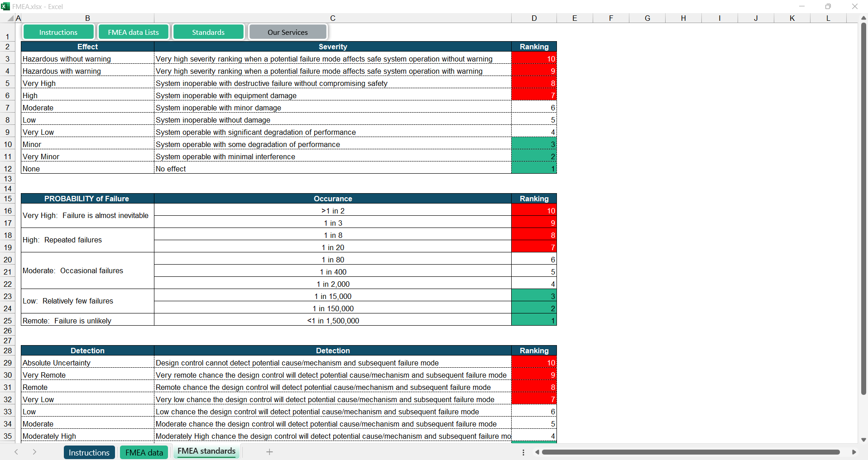Select column C header
The width and height of the screenshot is (868, 460).
(x=332, y=18)
